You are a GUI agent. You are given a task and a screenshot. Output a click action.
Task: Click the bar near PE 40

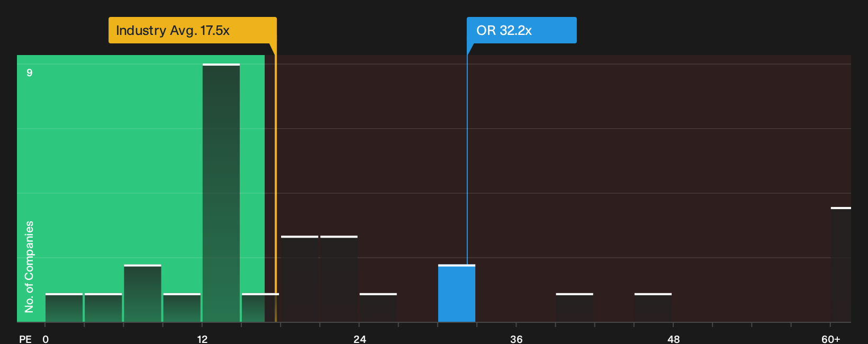click(574, 307)
